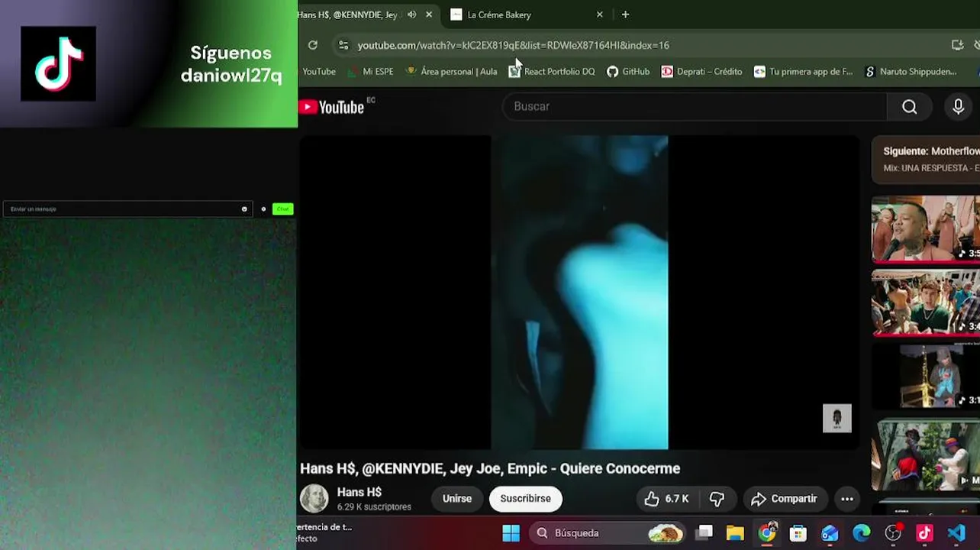This screenshot has width=980, height=550.
Task: Open Naruto Shippuden bookmark
Action: (x=910, y=71)
